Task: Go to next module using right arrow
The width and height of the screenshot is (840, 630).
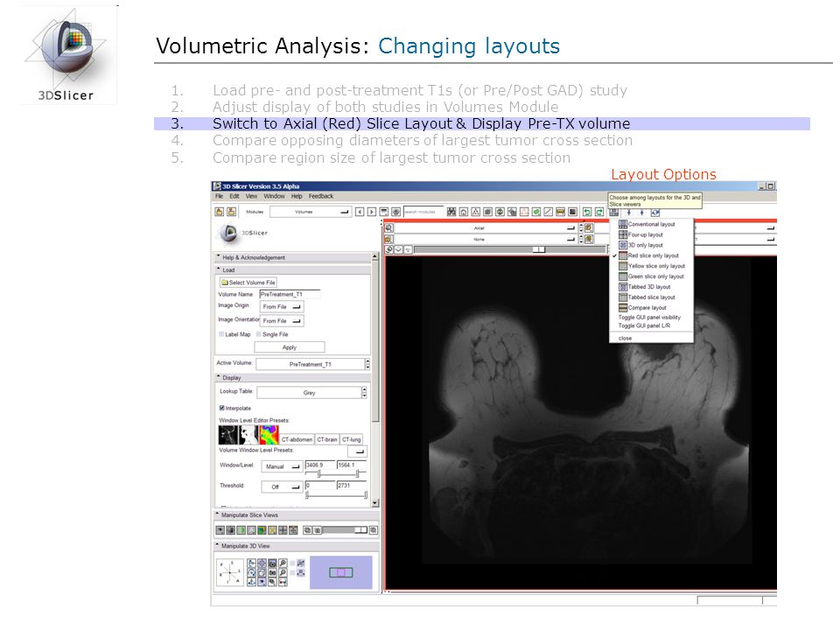Action: 372,212
